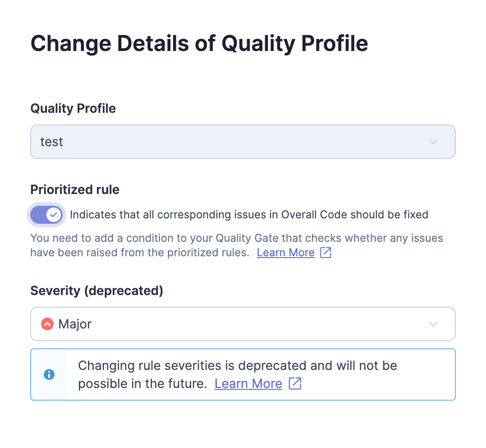Click the Major severity value text

[x=75, y=324]
